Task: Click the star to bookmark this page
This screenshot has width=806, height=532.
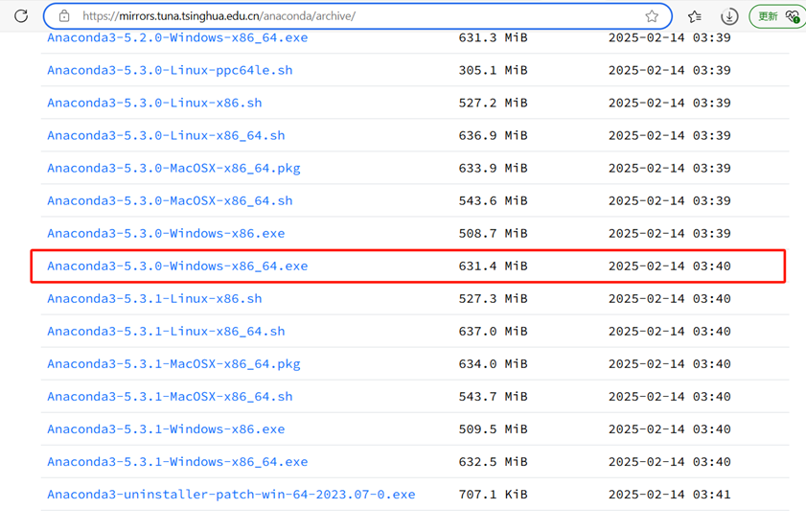Action: click(652, 16)
